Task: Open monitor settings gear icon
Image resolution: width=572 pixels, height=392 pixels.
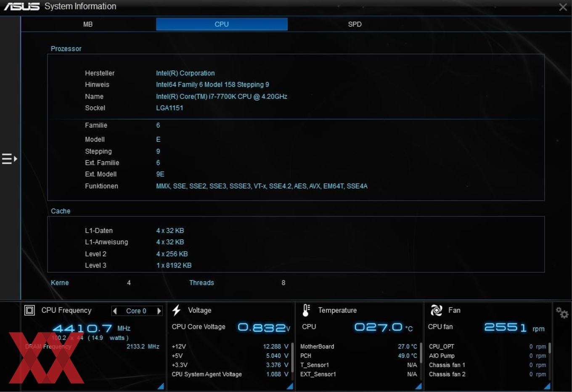Action: click(x=562, y=313)
